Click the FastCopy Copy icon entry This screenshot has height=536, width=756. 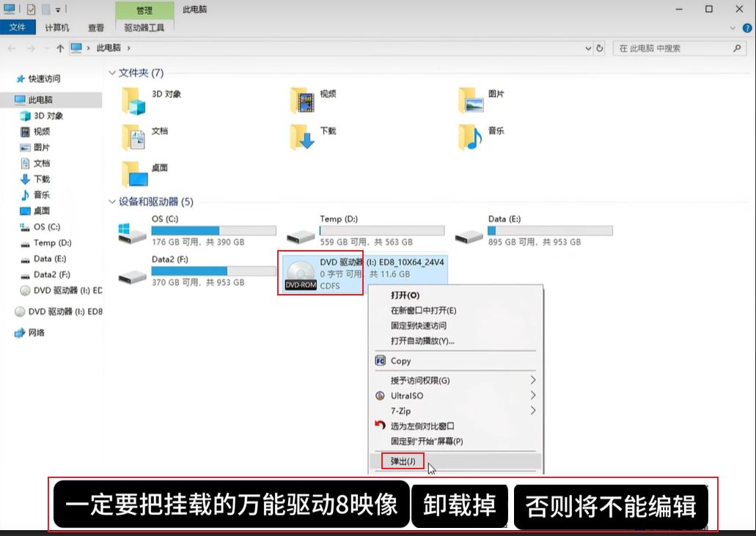[381, 361]
